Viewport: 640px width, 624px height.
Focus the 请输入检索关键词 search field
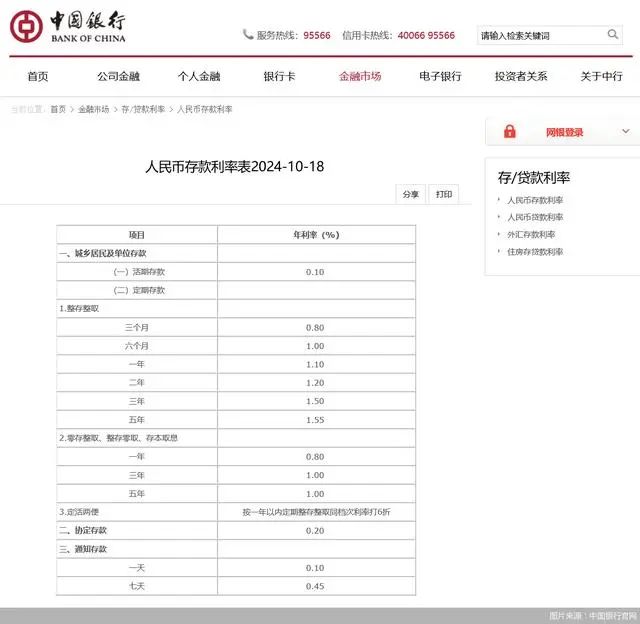(x=541, y=36)
